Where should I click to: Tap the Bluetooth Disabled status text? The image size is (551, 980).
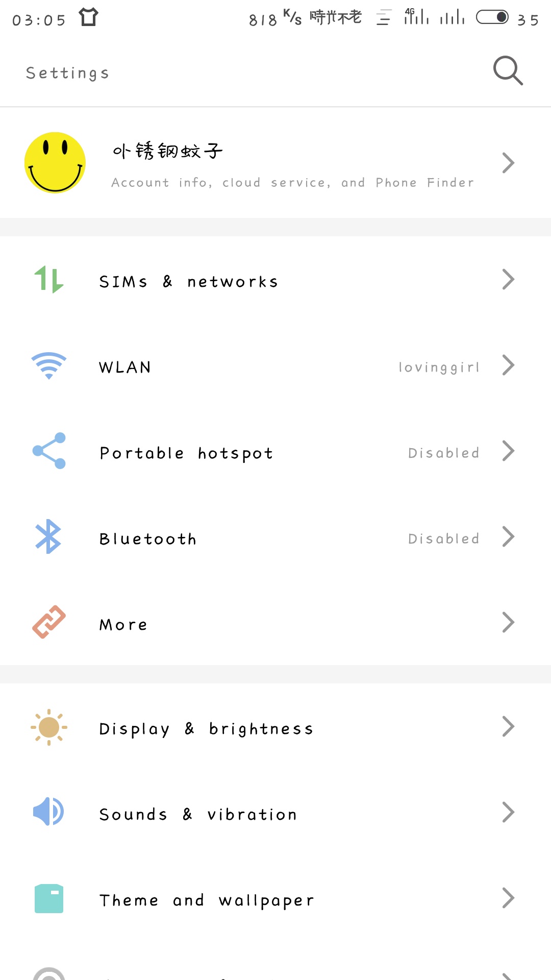coord(443,539)
